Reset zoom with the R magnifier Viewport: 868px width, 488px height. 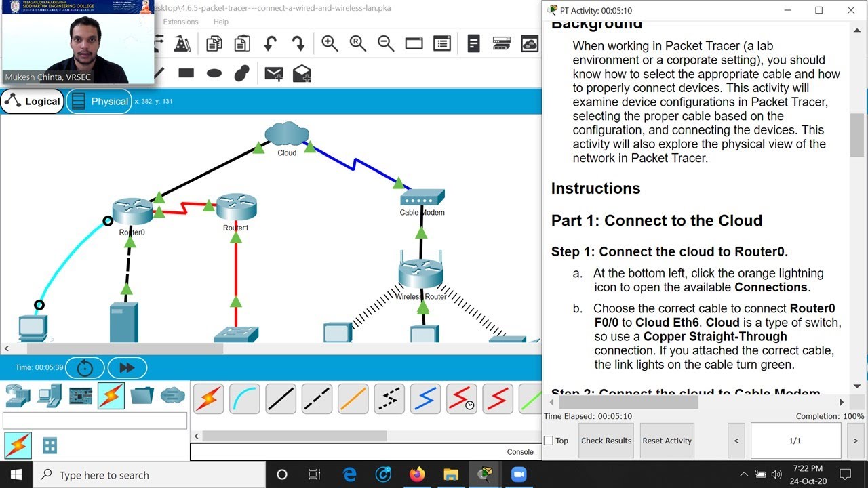coord(358,44)
